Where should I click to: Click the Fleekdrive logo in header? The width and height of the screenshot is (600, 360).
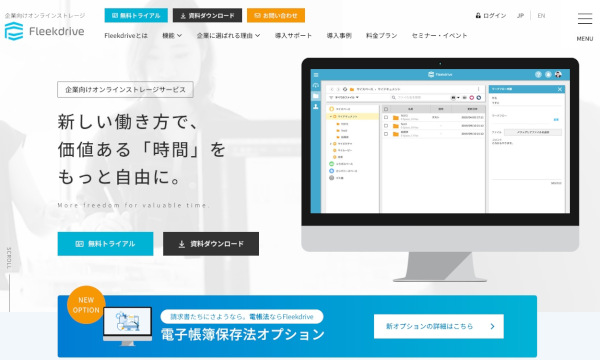point(44,31)
